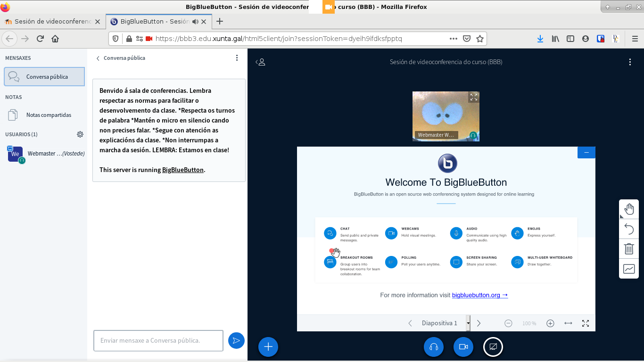Zoom in on the presentation slide
644x362 pixels.
click(x=550, y=323)
